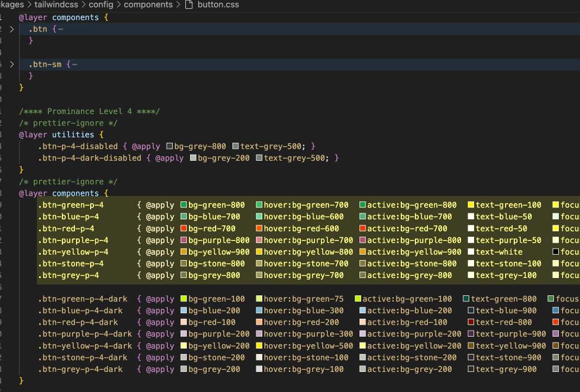The image size is (580, 392).
Task: Open the tailwindcss breadcrumb segment
Action: click(56, 5)
